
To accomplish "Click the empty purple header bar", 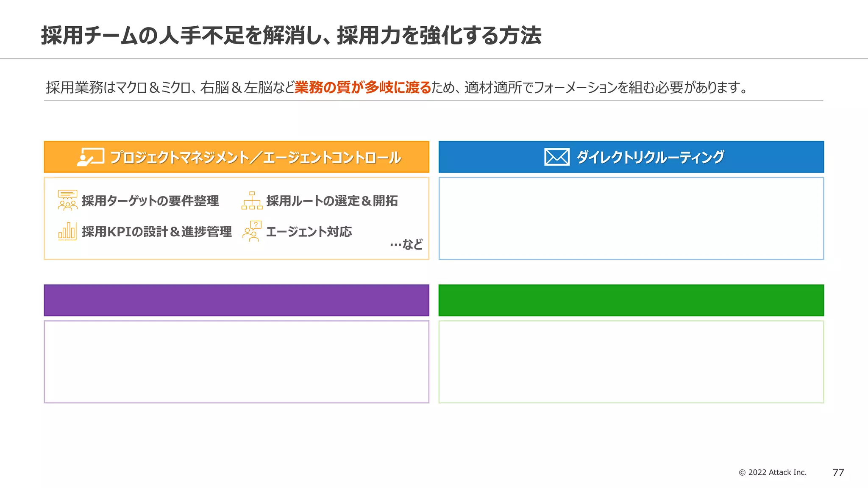I will [x=236, y=300].
